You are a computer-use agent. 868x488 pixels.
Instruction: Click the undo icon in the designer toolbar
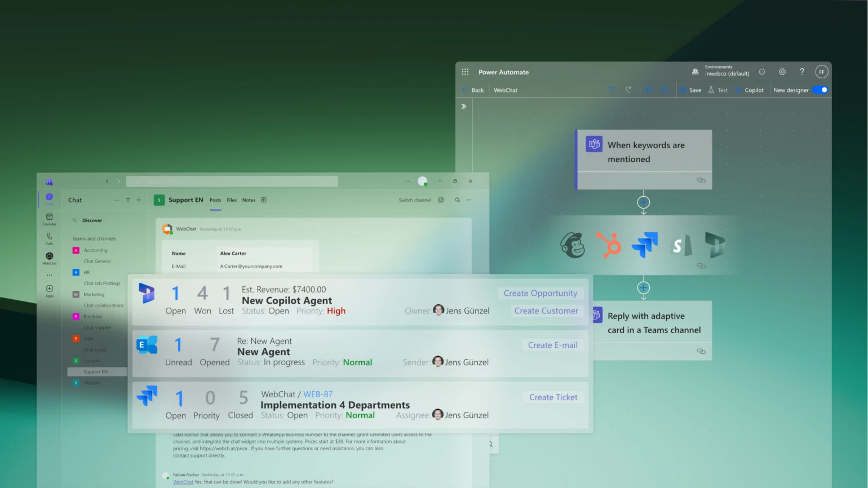[612, 90]
